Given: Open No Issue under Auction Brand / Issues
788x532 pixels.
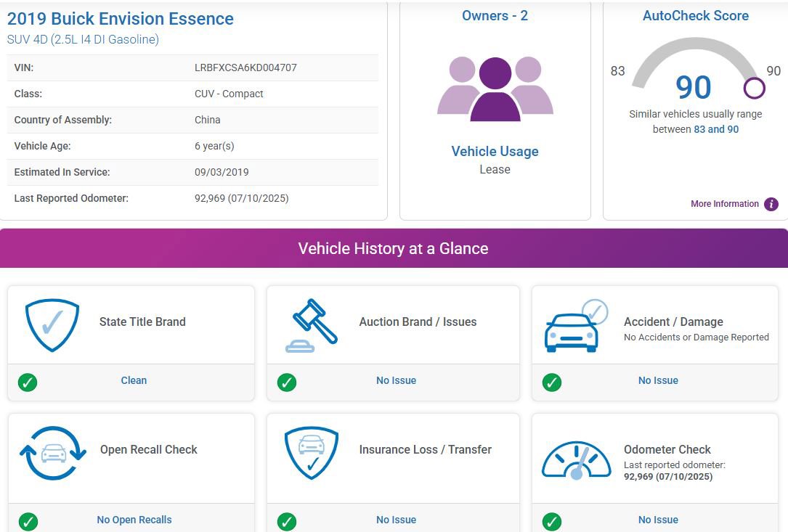Looking at the screenshot, I should click(x=396, y=380).
